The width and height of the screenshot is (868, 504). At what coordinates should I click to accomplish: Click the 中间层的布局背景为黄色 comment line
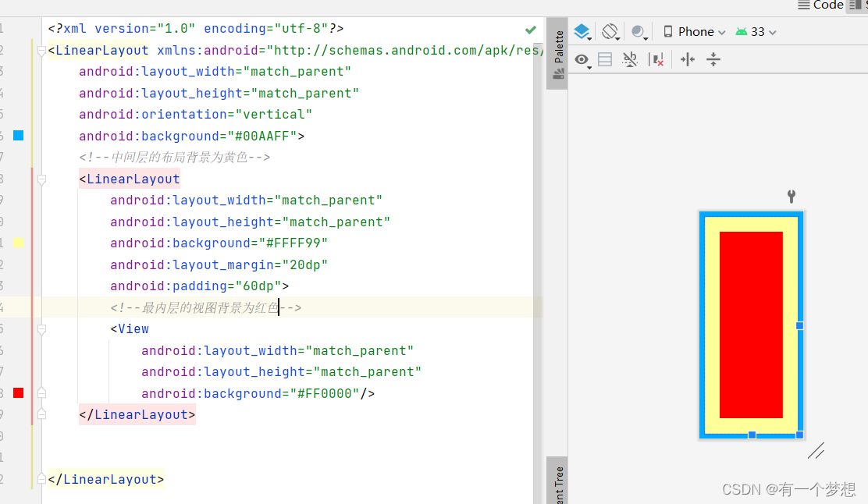(x=174, y=158)
